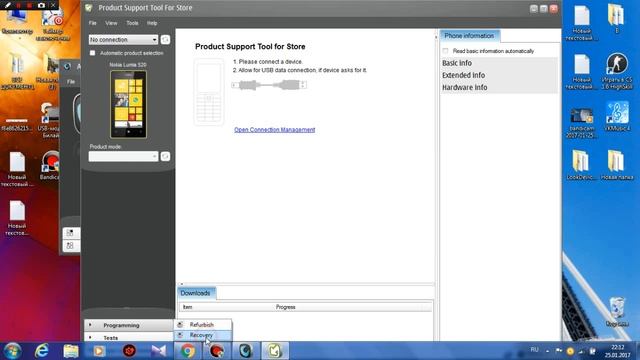The width and height of the screenshot is (640, 360).
Task: Open Internet Explorer from the taskbar
Action: pyautogui.click(x=42, y=351)
